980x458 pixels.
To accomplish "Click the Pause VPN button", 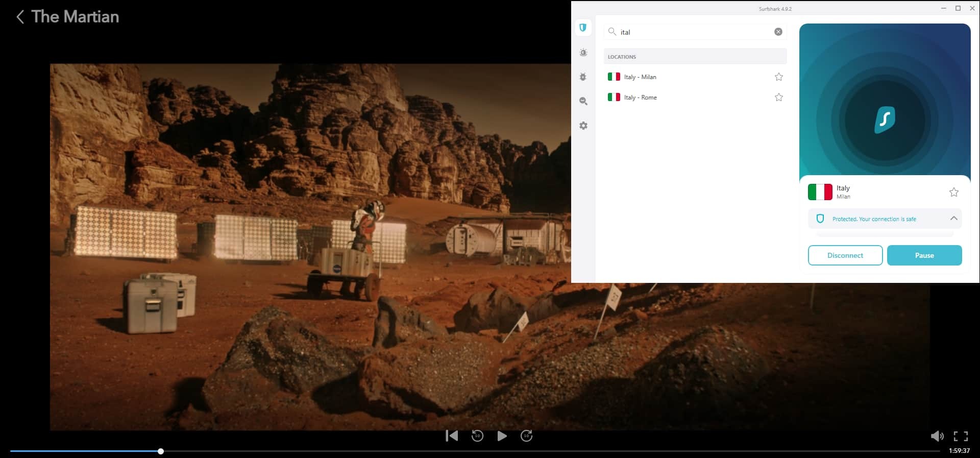I will coord(924,255).
